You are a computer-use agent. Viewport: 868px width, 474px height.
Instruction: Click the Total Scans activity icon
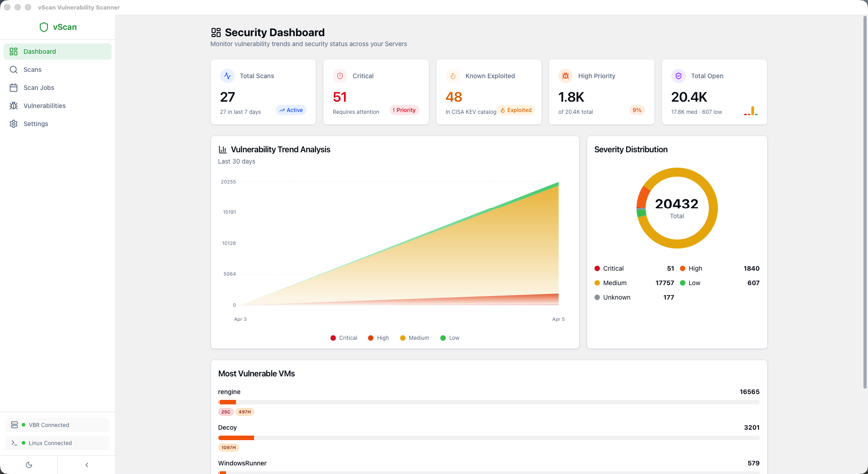[227, 76]
